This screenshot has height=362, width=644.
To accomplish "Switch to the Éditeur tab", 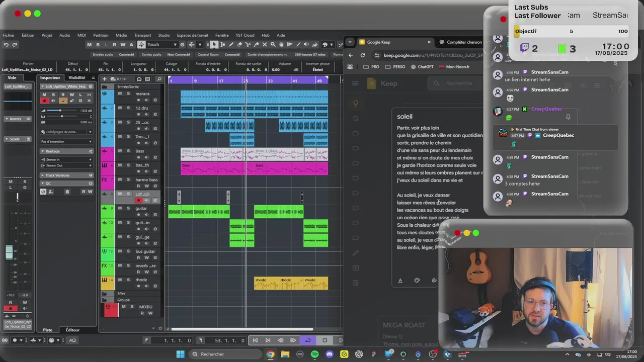I will pyautogui.click(x=72, y=330).
